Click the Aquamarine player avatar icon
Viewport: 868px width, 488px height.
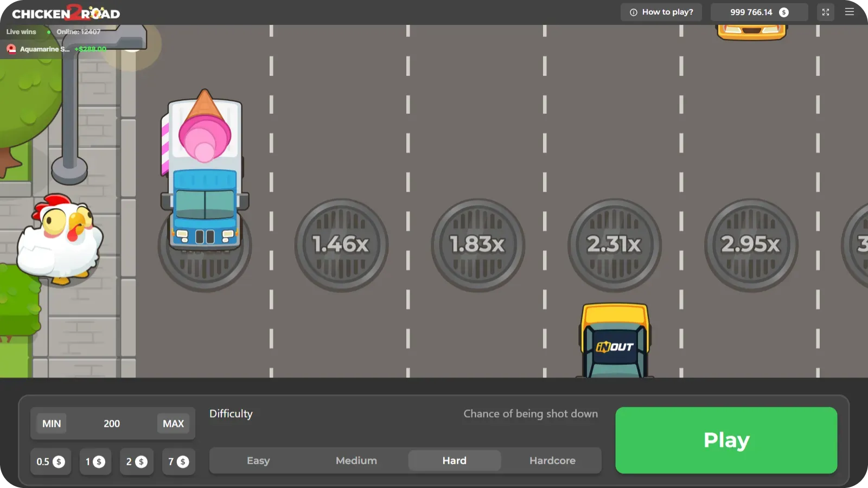tap(11, 49)
